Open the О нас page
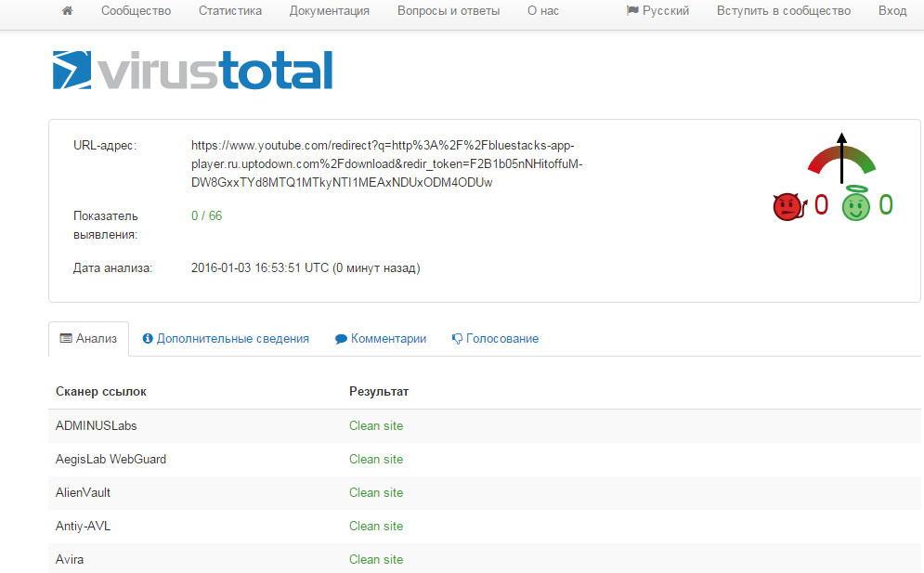The height and width of the screenshot is (573, 924). click(543, 10)
